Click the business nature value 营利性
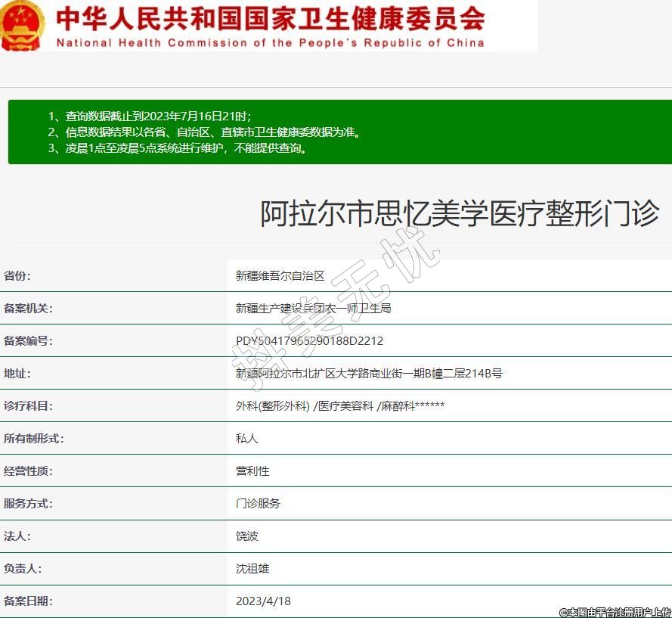Image resolution: width=672 pixels, height=618 pixels. tap(252, 471)
